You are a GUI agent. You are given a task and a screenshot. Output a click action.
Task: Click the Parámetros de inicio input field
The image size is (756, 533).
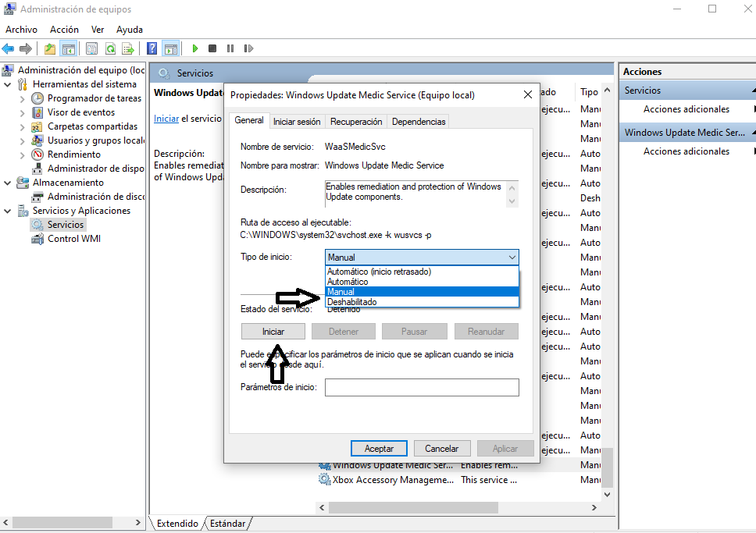pyautogui.click(x=422, y=388)
